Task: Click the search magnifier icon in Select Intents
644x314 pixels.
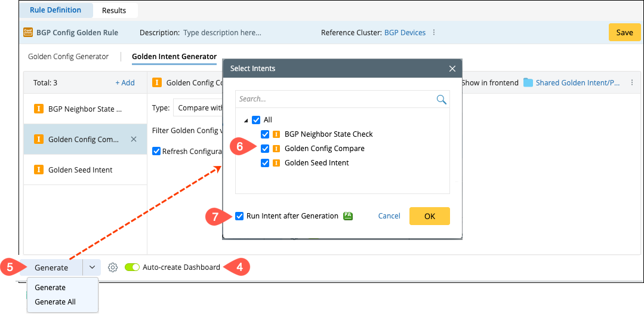Action: (x=442, y=100)
